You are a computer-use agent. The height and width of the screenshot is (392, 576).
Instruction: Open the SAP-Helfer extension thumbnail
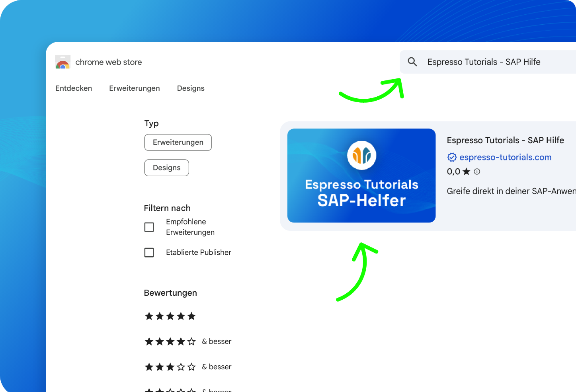361,176
